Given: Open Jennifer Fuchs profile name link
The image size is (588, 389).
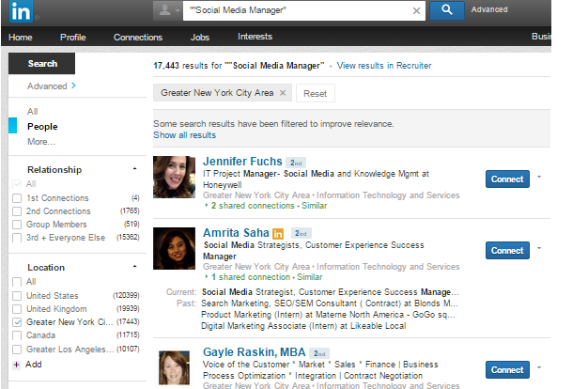Looking at the screenshot, I should point(242,162).
